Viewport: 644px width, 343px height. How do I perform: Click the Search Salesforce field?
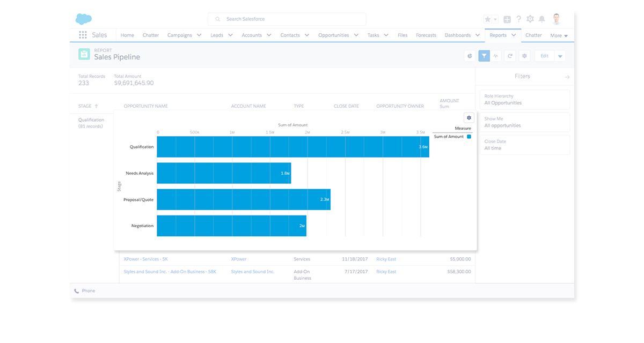click(x=287, y=19)
